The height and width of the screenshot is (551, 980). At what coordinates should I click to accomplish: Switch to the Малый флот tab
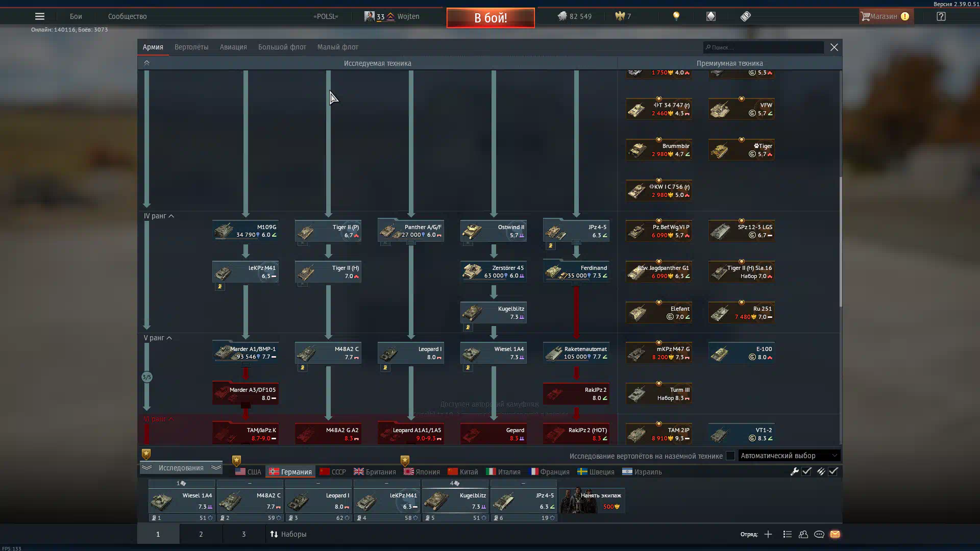(x=337, y=47)
